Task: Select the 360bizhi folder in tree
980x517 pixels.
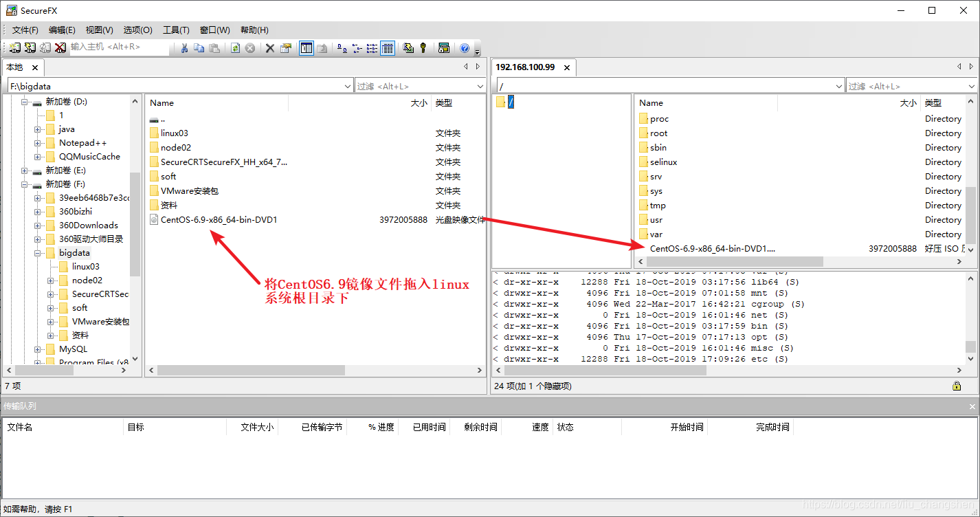Action: pos(76,212)
